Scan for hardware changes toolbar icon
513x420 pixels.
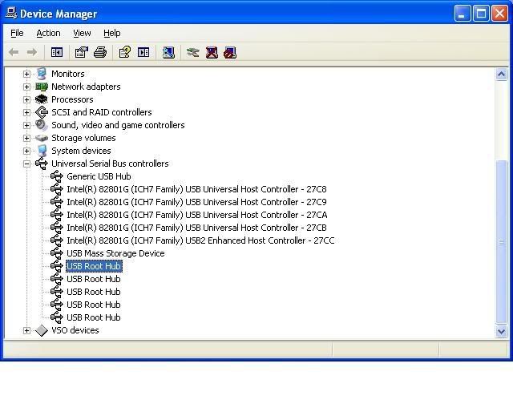(168, 52)
